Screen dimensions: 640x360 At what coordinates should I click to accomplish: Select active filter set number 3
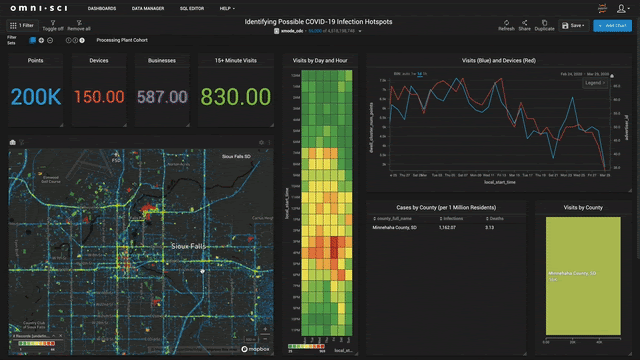coord(82,40)
